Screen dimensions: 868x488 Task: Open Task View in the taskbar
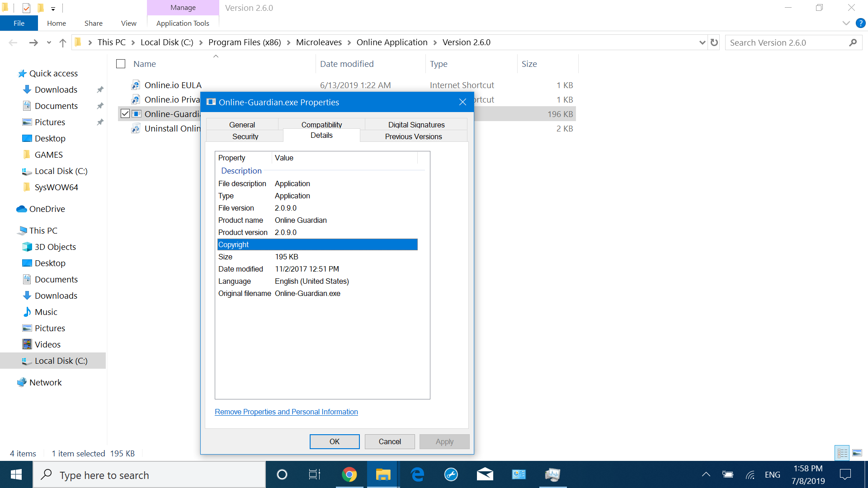(x=315, y=474)
